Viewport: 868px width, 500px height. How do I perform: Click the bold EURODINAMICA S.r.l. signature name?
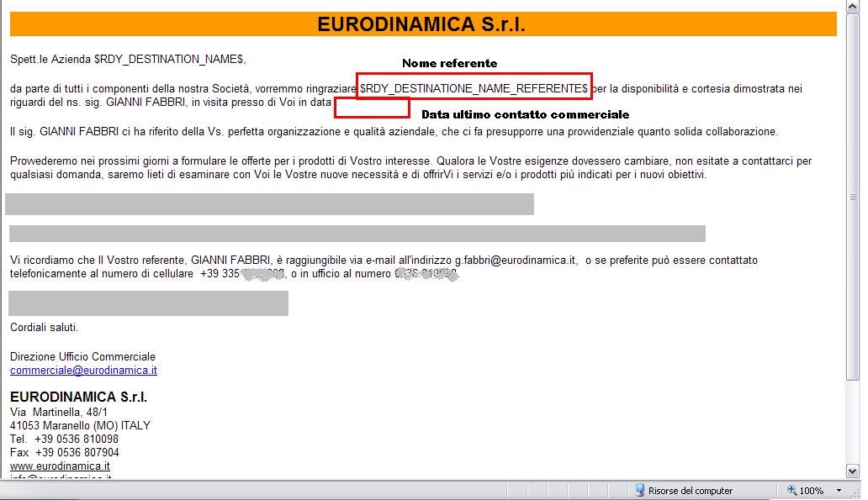coord(78,397)
